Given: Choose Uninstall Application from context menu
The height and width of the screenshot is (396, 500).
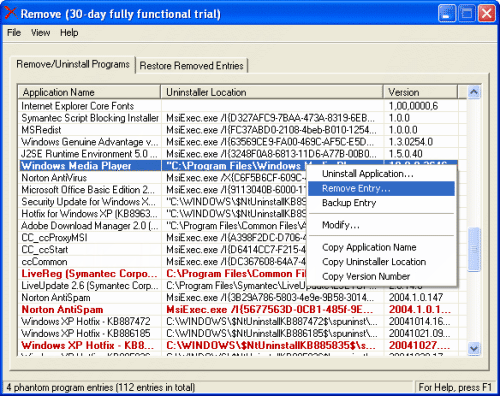Looking at the screenshot, I should [368, 174].
